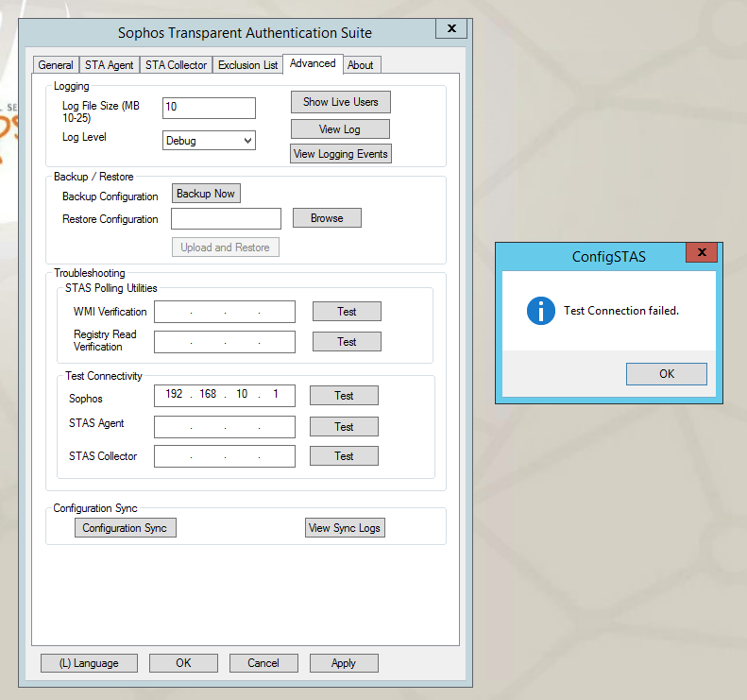Click the 'Test Connection failed.' message text
The width and height of the screenshot is (747, 700).
(621, 311)
